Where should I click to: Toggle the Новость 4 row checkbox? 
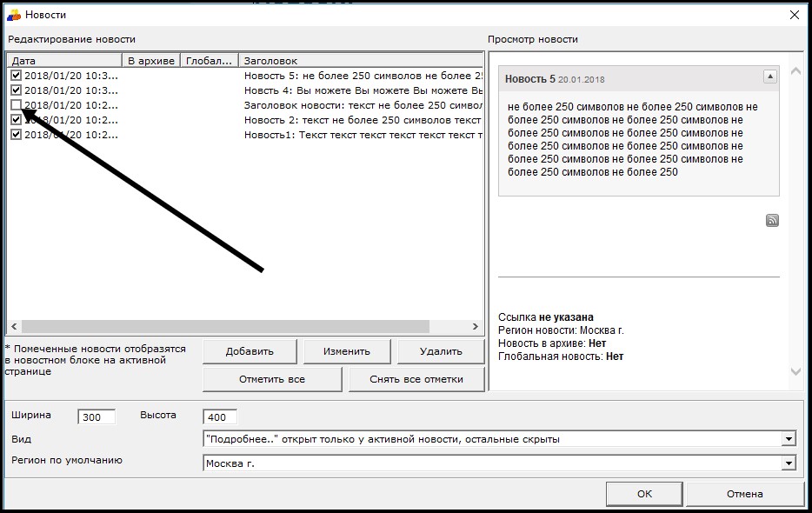coord(16,90)
